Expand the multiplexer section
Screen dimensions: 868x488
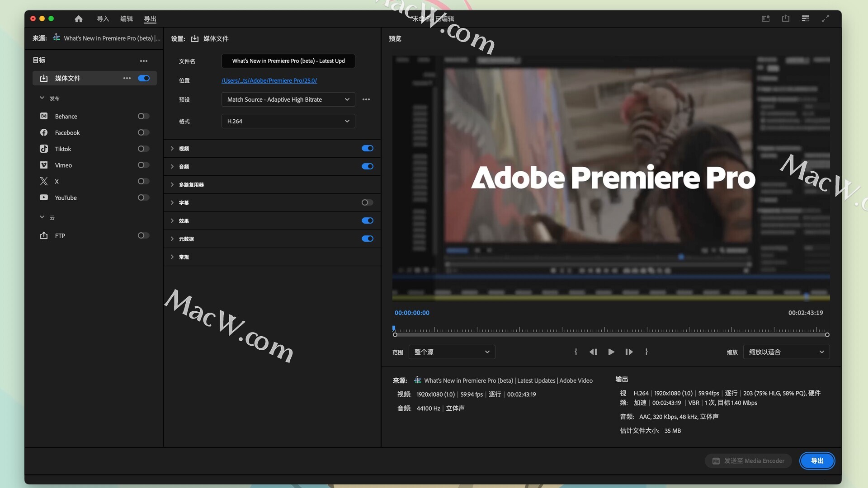[172, 184]
